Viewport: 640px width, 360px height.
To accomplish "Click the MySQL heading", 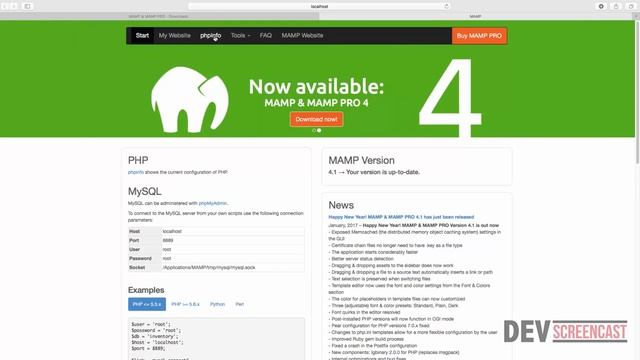I will pos(144,191).
